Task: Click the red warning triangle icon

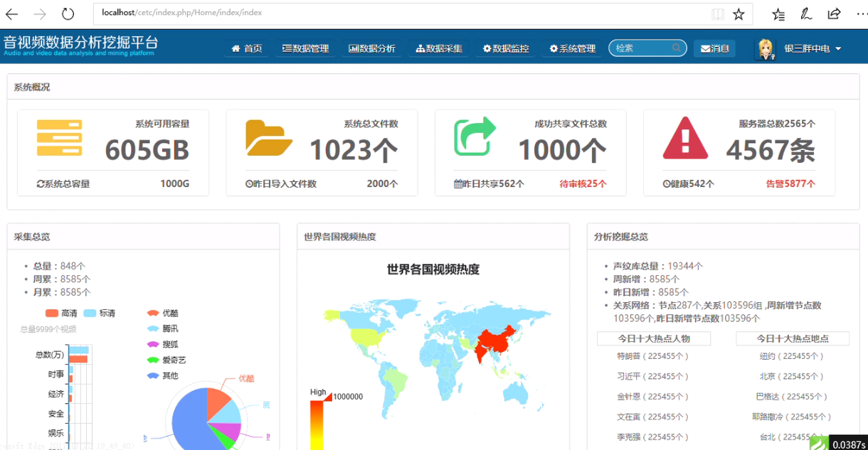Action: 685,138
